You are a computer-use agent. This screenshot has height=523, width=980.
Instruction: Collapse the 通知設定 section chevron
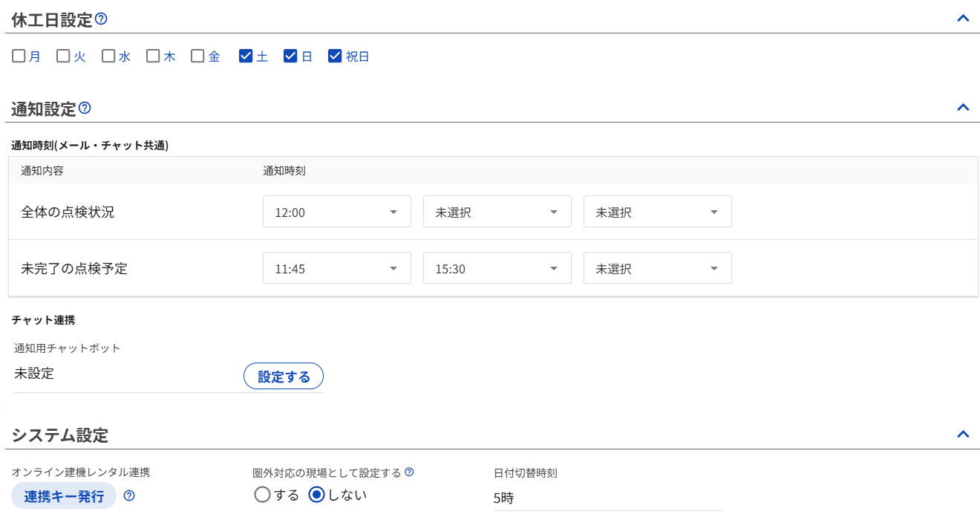coord(963,108)
